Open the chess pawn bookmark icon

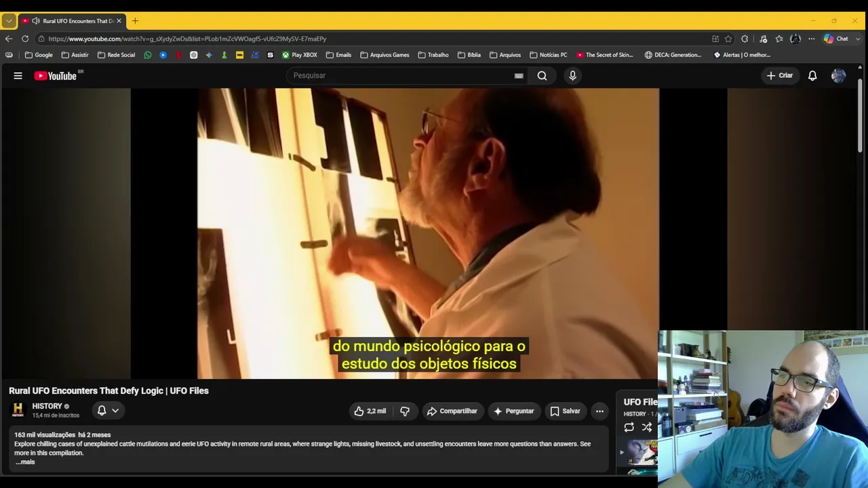point(224,55)
